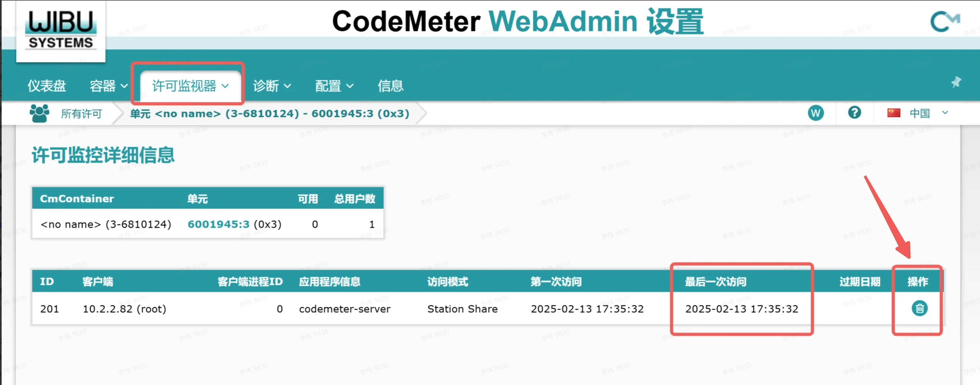Select cell <no name> (3-6810124) in table
This screenshot has width=980, height=385.
click(106, 224)
